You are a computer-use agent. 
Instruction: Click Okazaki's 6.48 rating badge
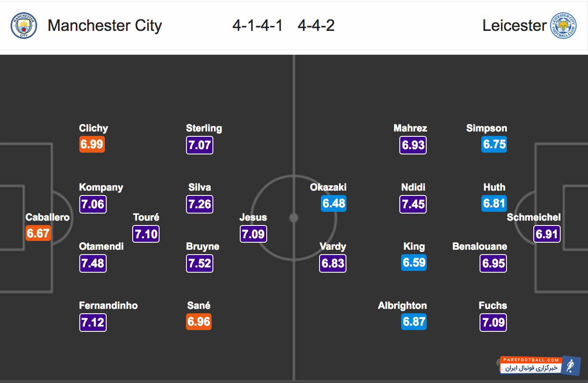pos(334,203)
